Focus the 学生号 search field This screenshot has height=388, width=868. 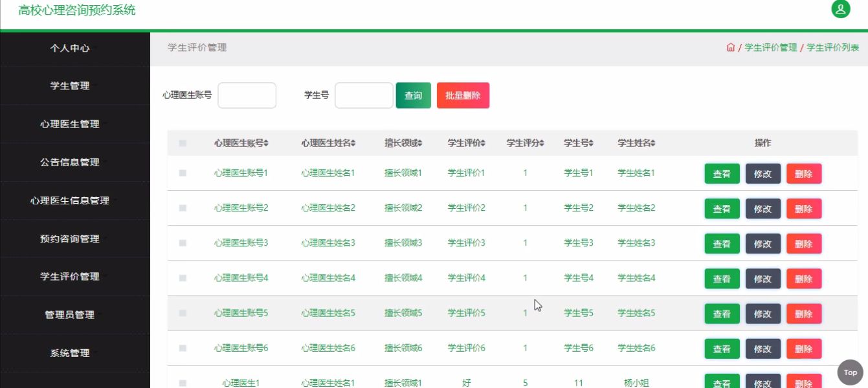364,95
